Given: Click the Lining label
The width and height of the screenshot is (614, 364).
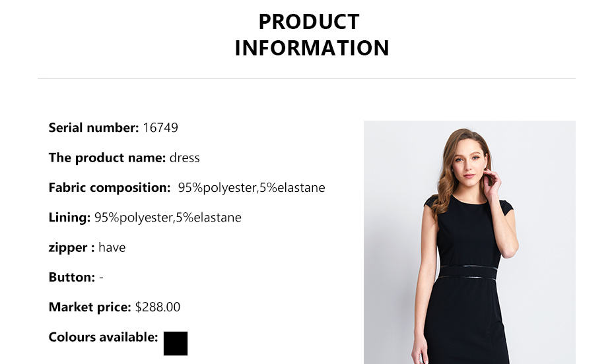Looking at the screenshot, I should coord(69,218).
